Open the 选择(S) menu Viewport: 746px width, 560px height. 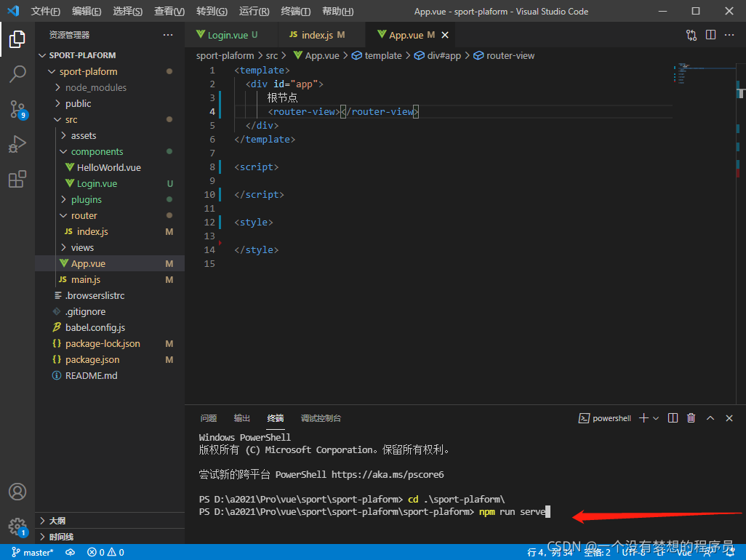click(x=127, y=11)
